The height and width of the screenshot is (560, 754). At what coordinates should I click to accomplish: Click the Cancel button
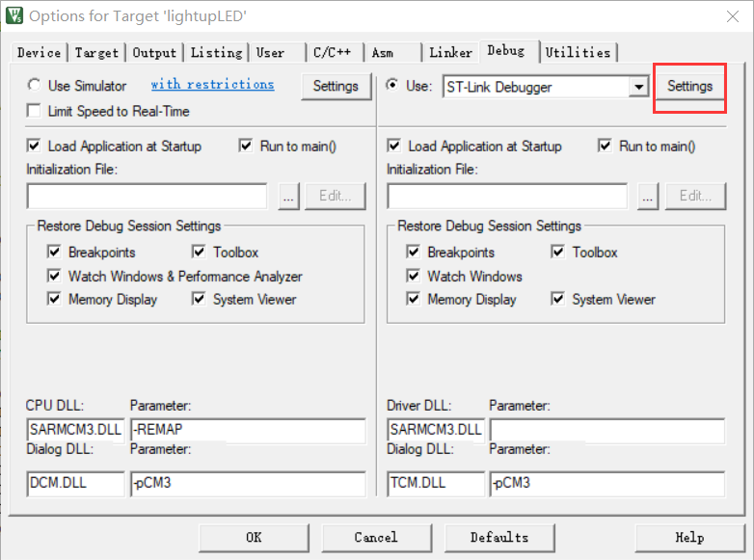click(x=377, y=538)
